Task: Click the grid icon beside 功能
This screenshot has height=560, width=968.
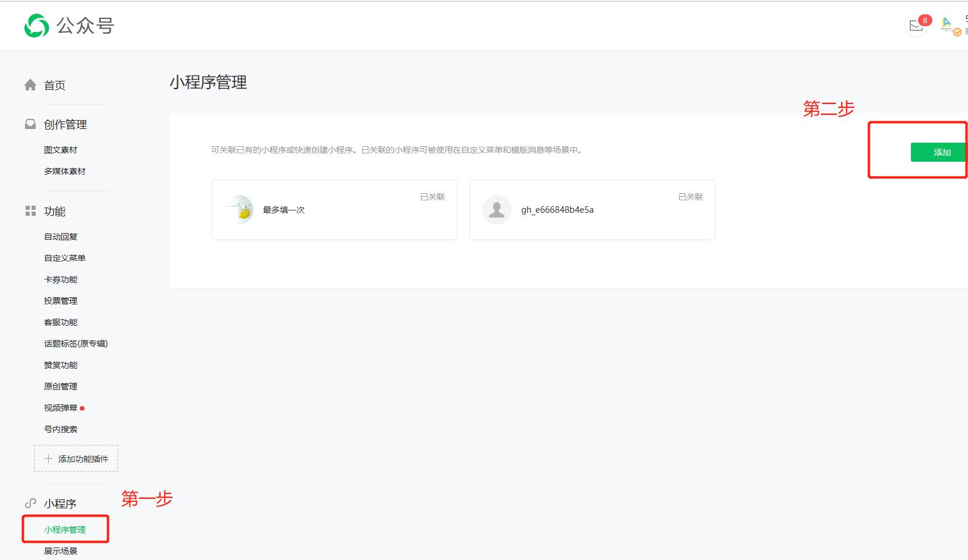Action: click(30, 211)
